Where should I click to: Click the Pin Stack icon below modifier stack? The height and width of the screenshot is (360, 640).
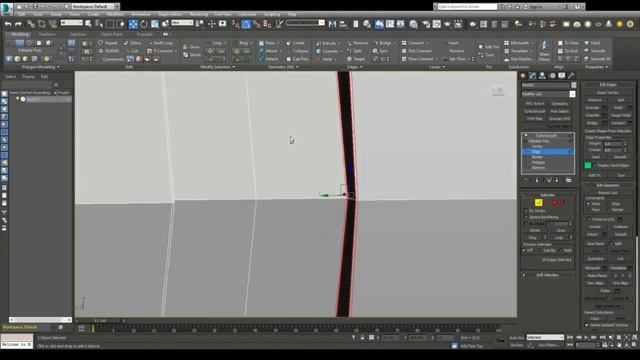click(526, 180)
